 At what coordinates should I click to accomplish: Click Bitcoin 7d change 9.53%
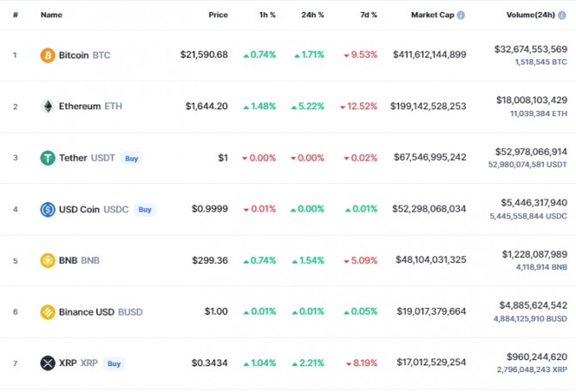pos(360,55)
